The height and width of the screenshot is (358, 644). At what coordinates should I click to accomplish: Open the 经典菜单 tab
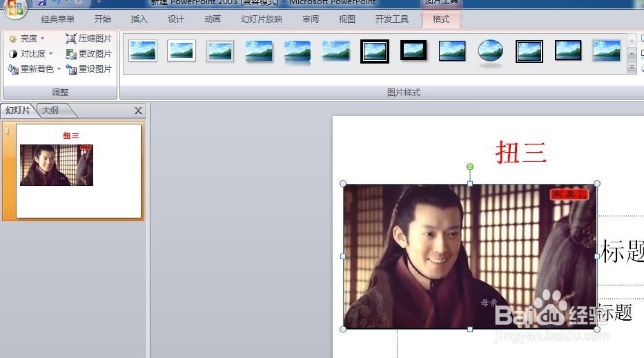point(58,19)
